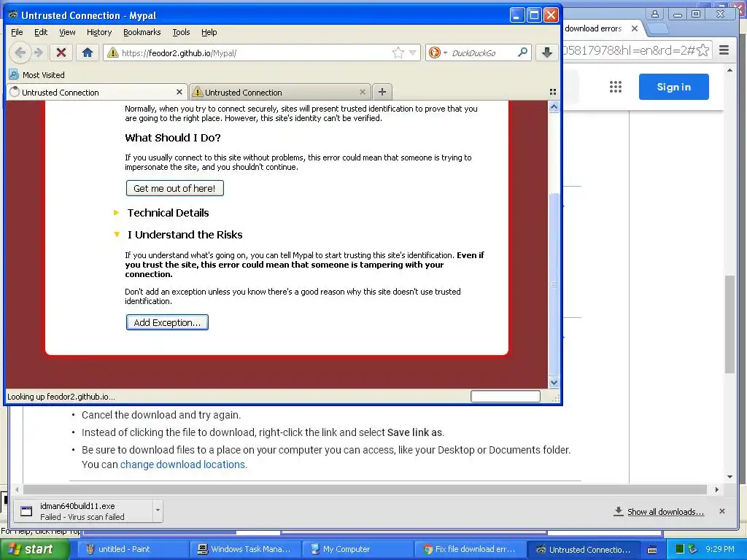Open the Help menu in Mypal
The height and width of the screenshot is (560, 747).
pyautogui.click(x=209, y=32)
